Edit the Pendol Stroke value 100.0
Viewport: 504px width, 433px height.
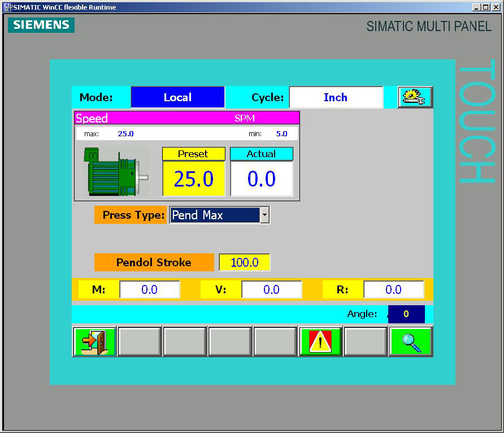[245, 262]
